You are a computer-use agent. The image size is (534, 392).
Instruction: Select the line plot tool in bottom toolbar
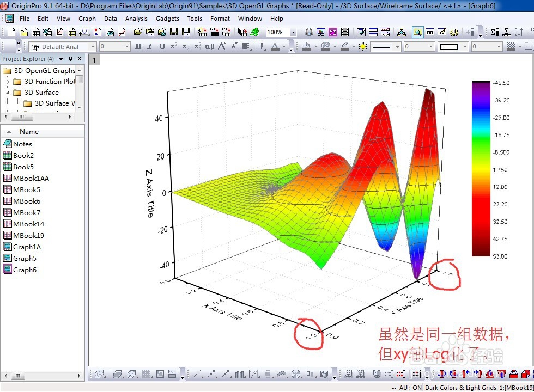point(197,375)
